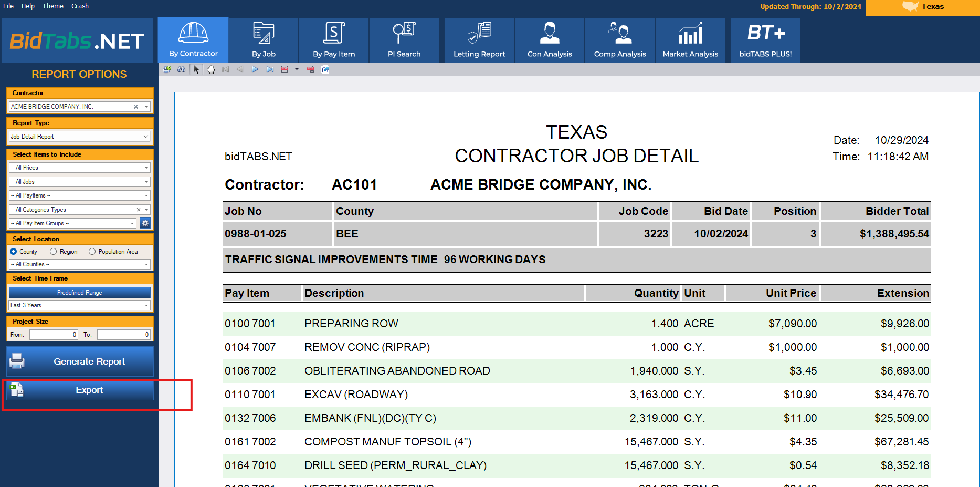The image size is (980, 487).
Task: Click the Updated Through date text
Action: point(810,7)
